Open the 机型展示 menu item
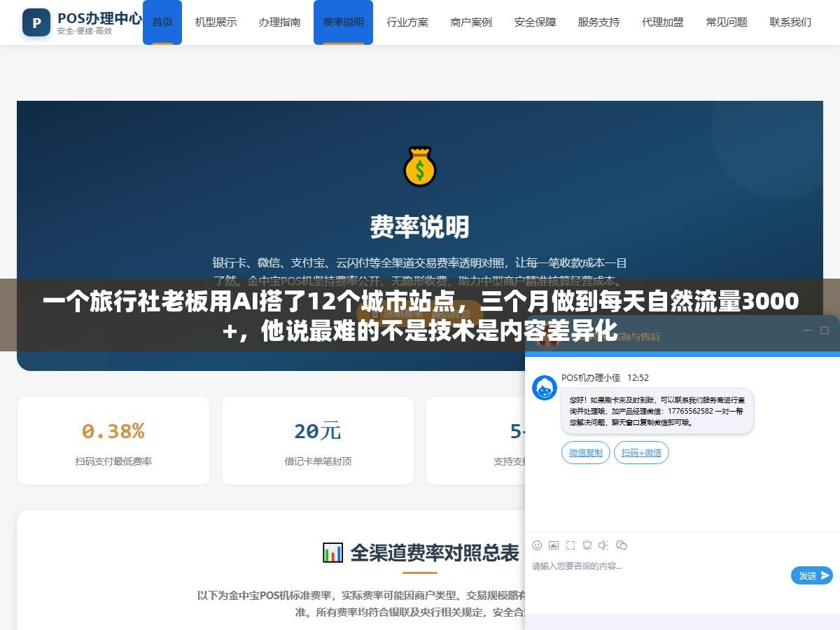This screenshot has height=630, width=840. (216, 22)
